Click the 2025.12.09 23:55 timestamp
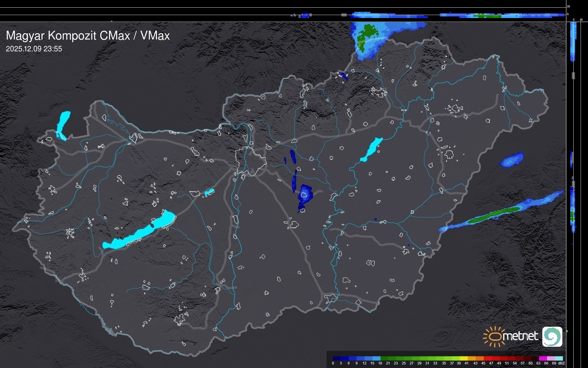588x368 pixels. [x=34, y=49]
